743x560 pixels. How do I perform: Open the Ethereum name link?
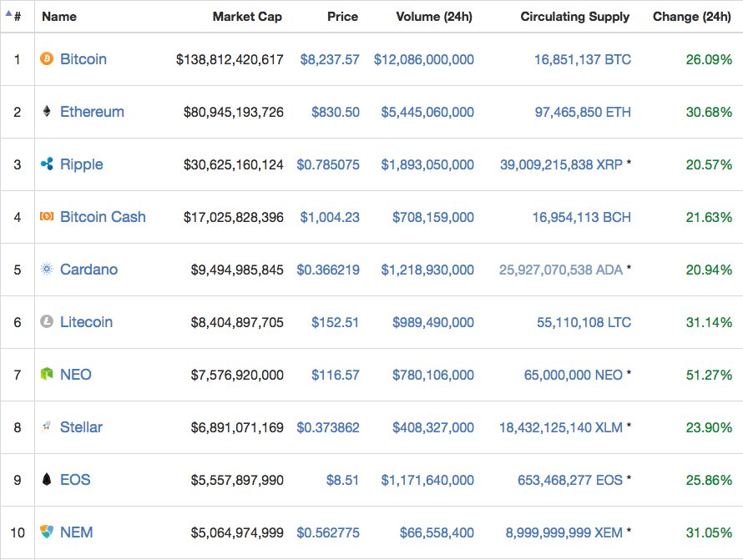92,112
